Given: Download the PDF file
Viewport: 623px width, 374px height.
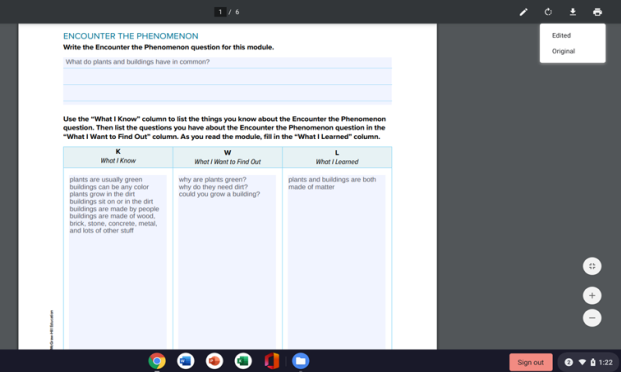Looking at the screenshot, I should tap(573, 12).
